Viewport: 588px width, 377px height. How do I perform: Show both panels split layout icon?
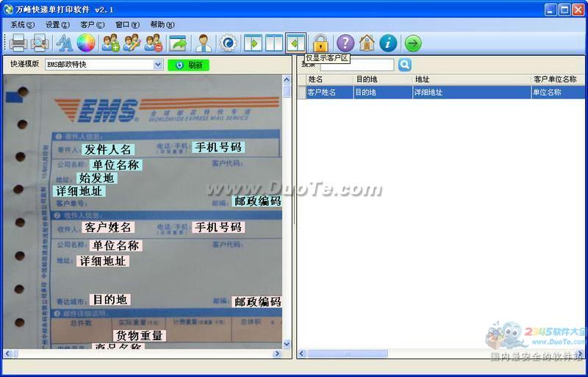274,43
